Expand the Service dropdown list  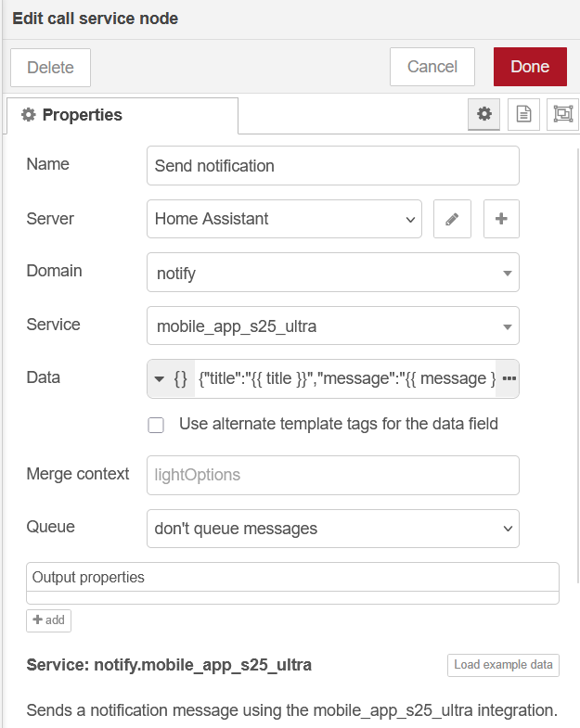pyautogui.click(x=332, y=326)
